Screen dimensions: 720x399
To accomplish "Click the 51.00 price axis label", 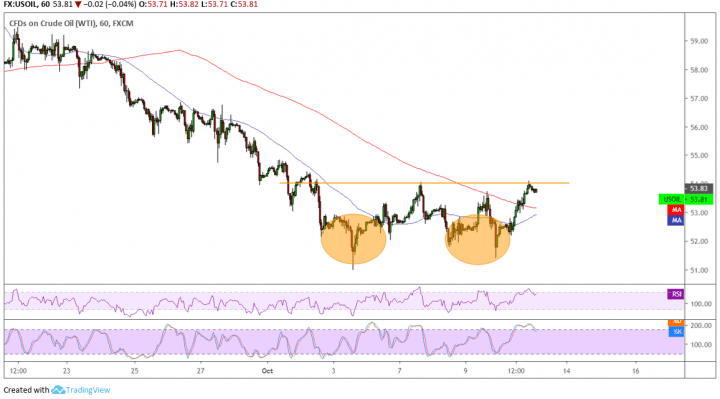I will point(699,270).
